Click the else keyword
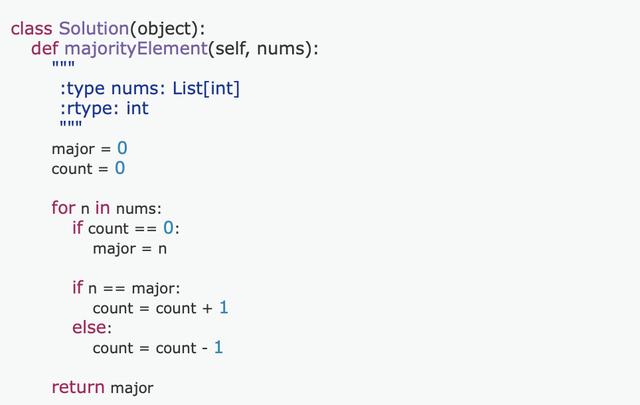The width and height of the screenshot is (640, 405). click(x=91, y=328)
